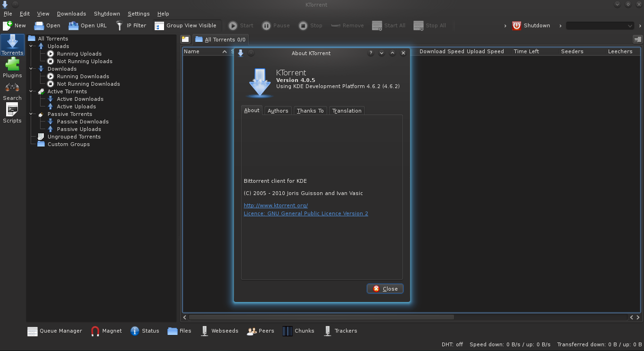This screenshot has height=351, width=644.
Task: Open the search engine dropdown in toolbar
Action: click(600, 25)
